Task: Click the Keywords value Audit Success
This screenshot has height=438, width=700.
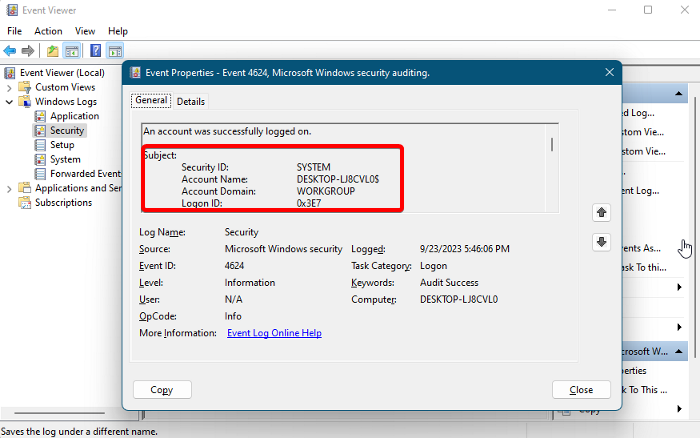Action: click(x=449, y=283)
